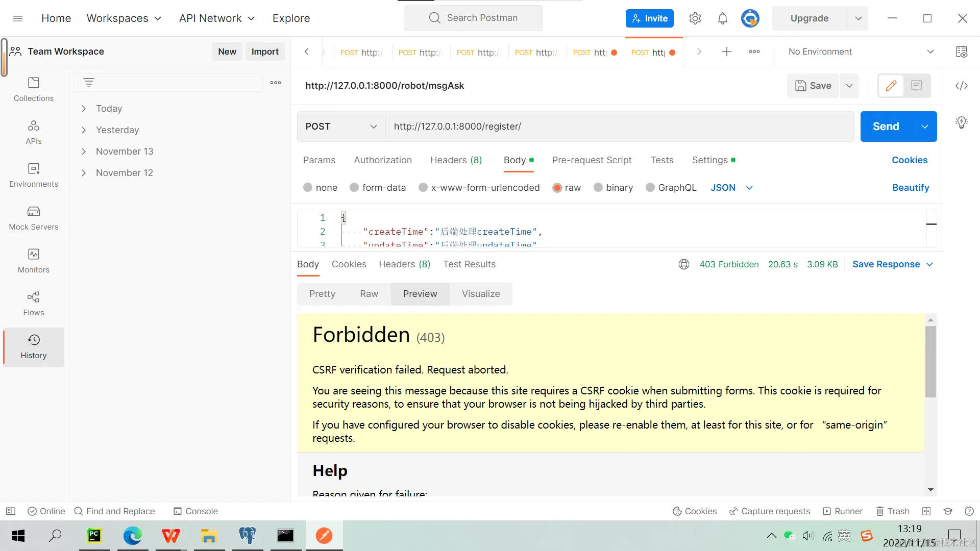Click the Import button
Image resolution: width=980 pixels, height=551 pixels.
265,52
